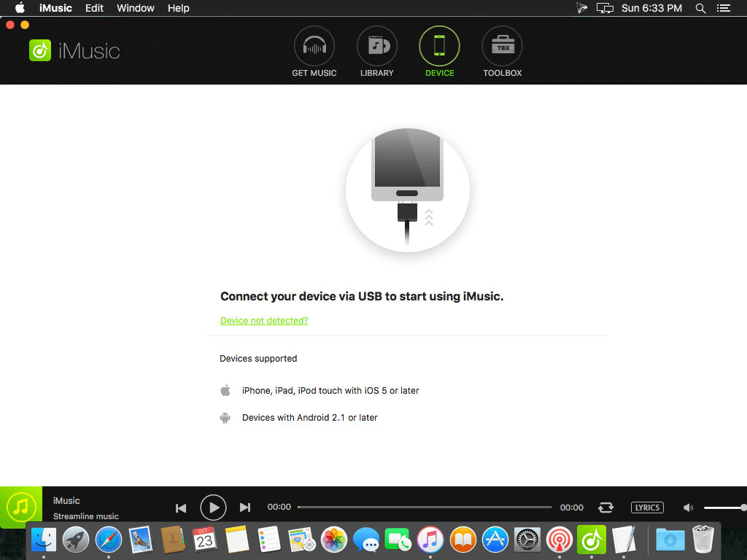This screenshot has width=747, height=560.
Task: Click the Apple icon next to iPhone support text
Action: click(225, 390)
